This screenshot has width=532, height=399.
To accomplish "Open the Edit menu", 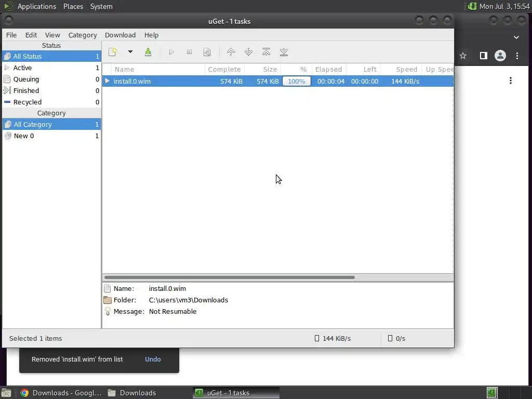I will click(31, 35).
